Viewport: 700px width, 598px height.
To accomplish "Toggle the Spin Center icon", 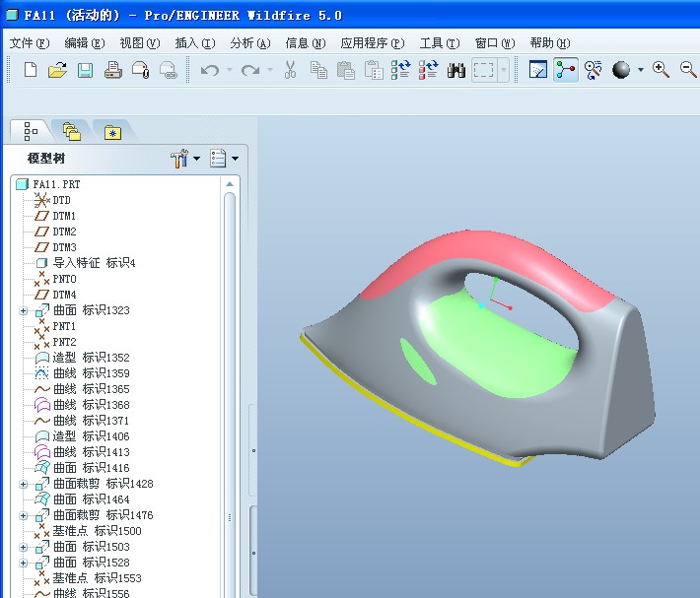I will 566,70.
